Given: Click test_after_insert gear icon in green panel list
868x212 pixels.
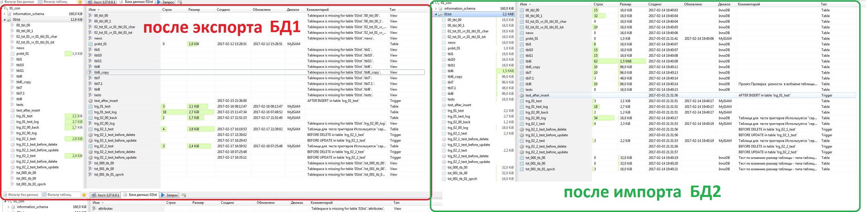Looking at the screenshot, I should click(x=522, y=96).
